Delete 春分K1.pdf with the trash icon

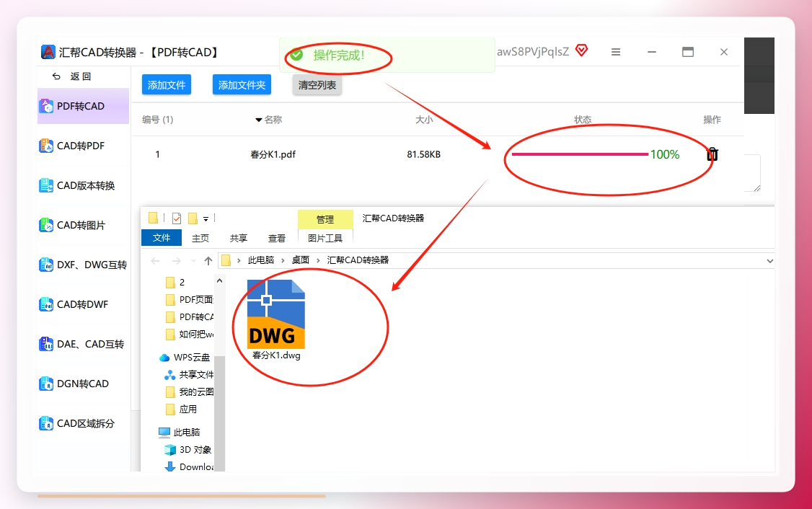coord(712,154)
